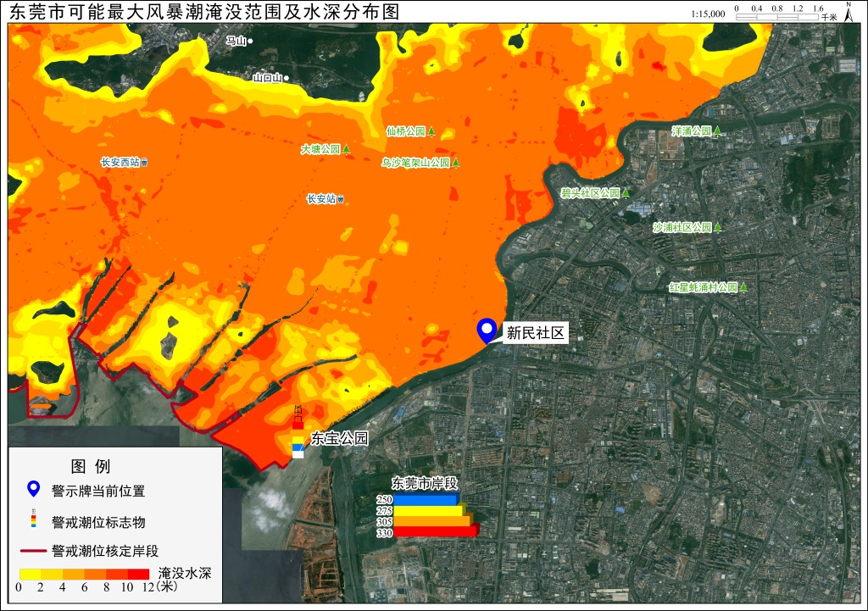The width and height of the screenshot is (868, 611).
Task: Click the white dot marker beside 马山
Action: pos(250,41)
